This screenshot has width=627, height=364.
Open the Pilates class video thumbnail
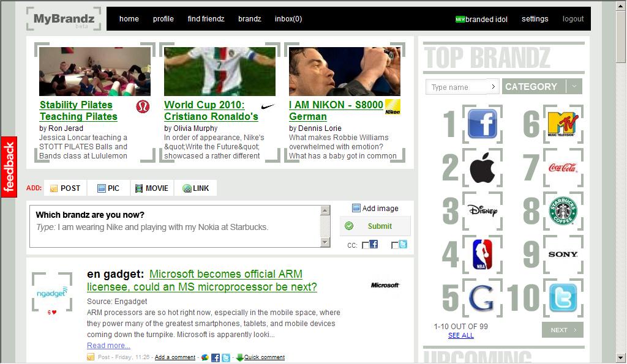coord(95,71)
